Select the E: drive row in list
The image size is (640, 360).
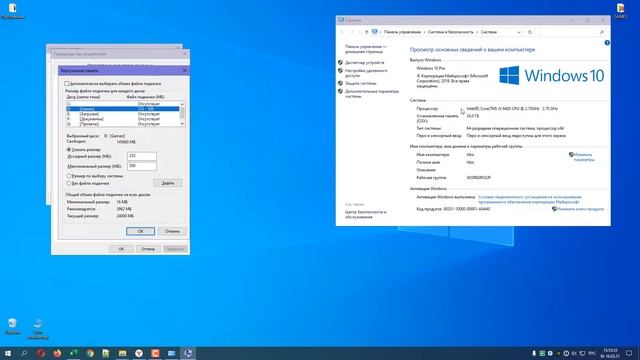tap(122, 114)
